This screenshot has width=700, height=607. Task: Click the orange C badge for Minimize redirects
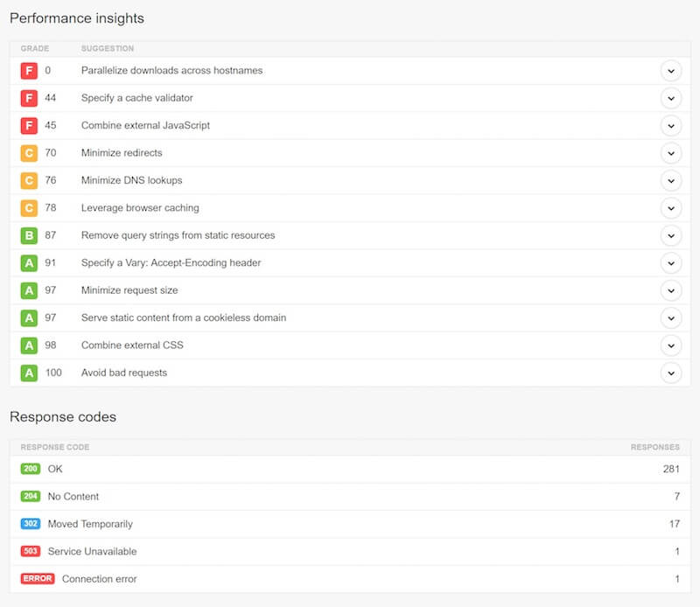29,153
